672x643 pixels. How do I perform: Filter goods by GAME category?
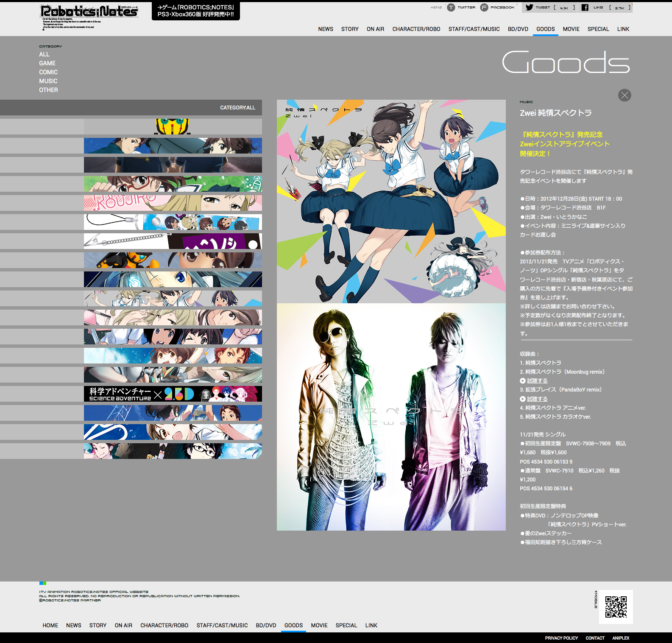click(x=47, y=63)
